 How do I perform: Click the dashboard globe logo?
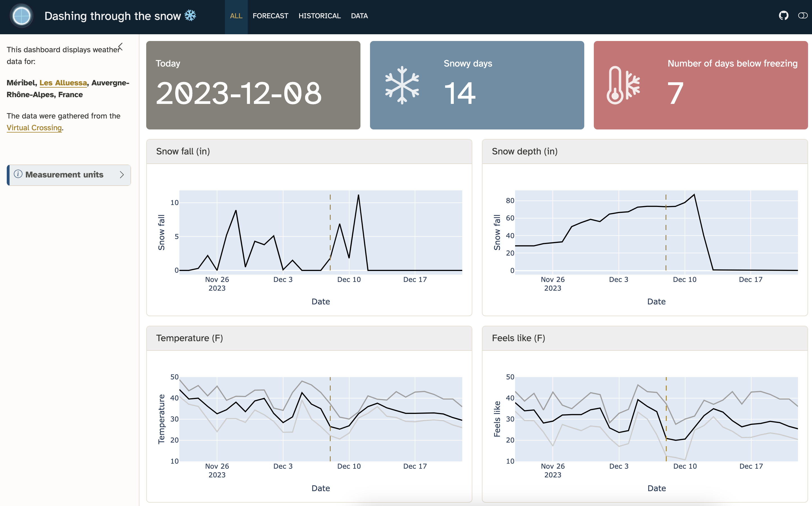(x=21, y=16)
